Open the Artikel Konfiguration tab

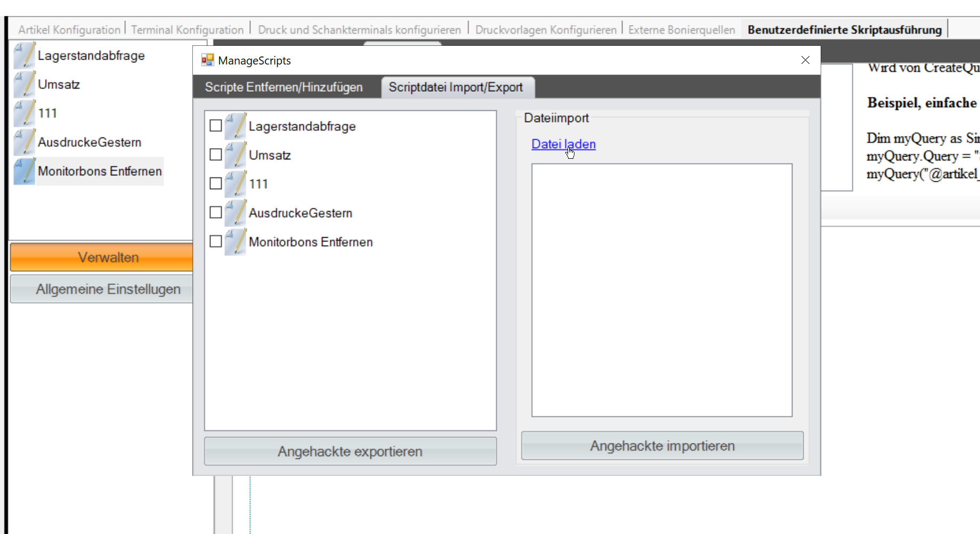[x=69, y=30]
